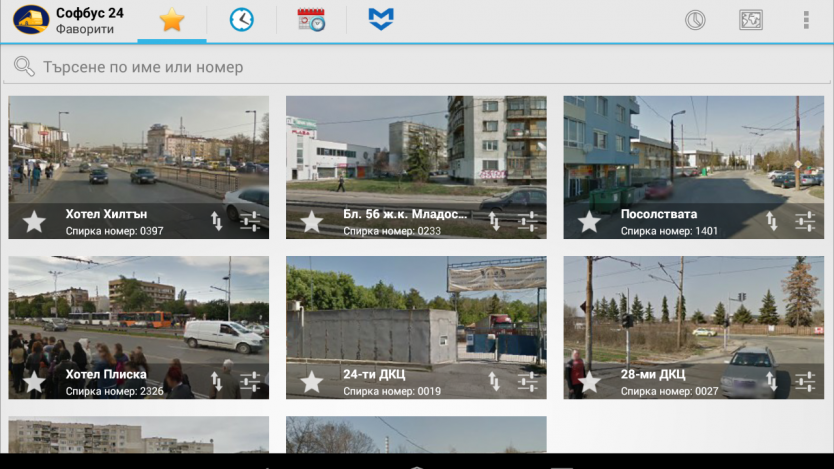Open the Metro tab

[381, 19]
